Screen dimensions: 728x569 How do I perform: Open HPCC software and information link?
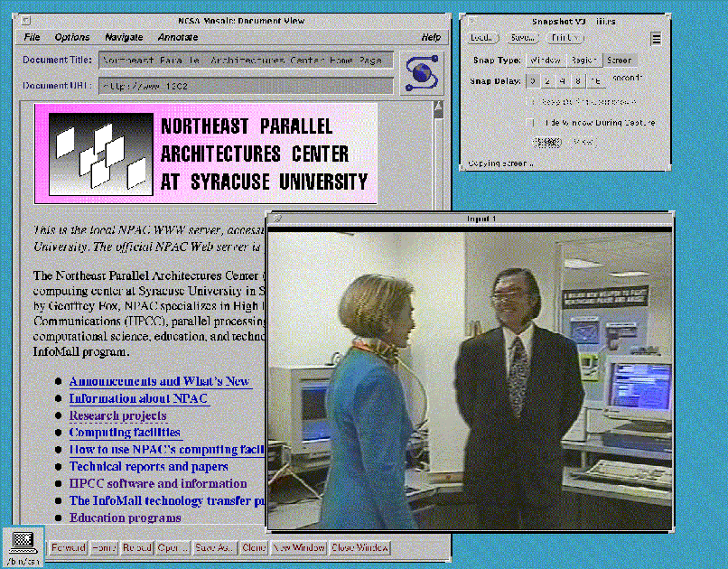click(158, 483)
